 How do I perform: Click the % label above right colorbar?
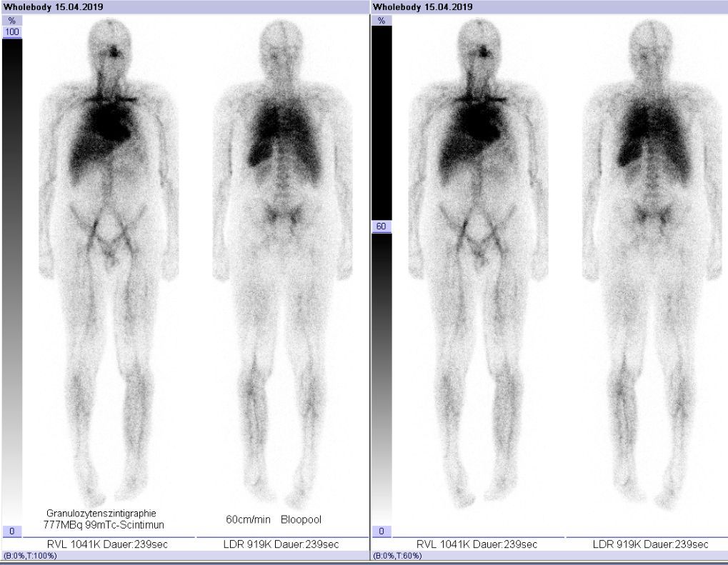pos(382,21)
